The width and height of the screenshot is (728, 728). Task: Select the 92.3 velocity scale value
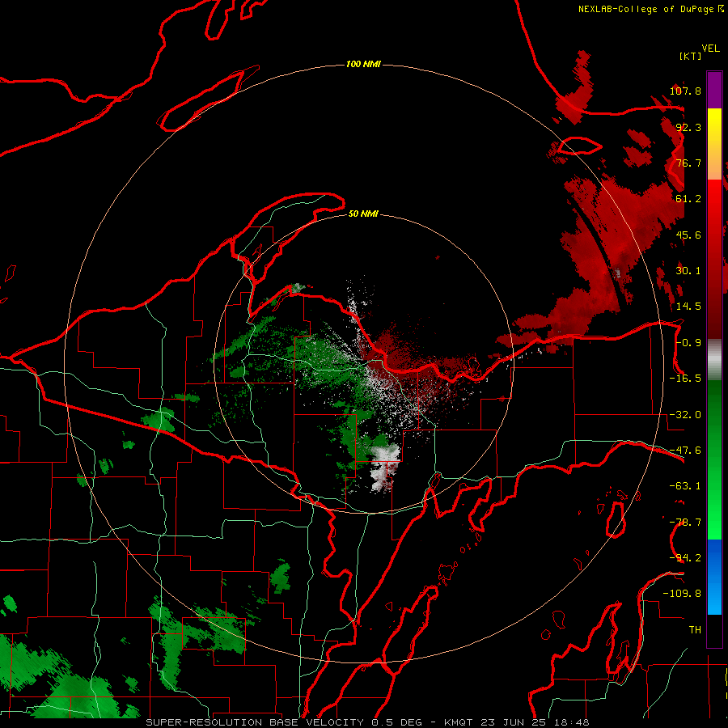click(x=688, y=127)
